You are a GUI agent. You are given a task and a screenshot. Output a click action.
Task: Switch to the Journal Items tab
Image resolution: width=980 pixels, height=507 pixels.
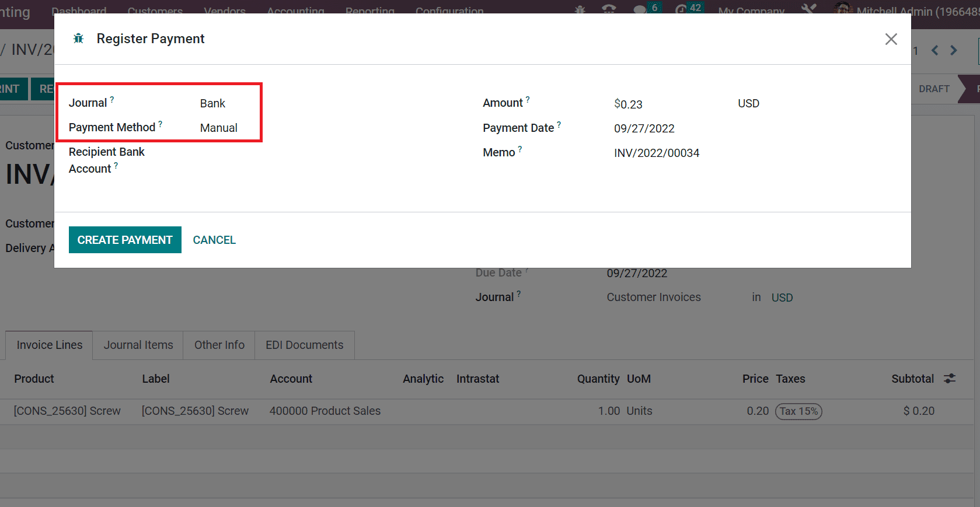pyautogui.click(x=138, y=345)
